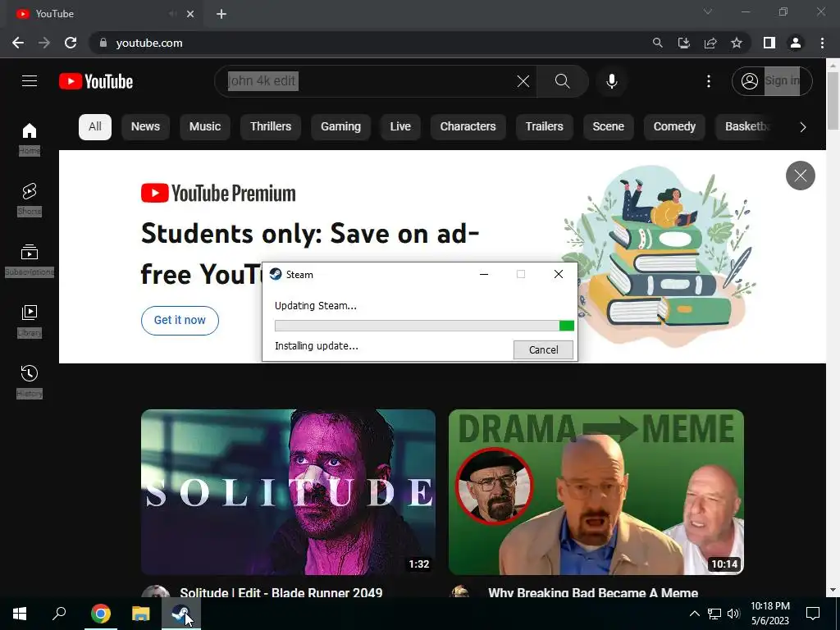Image resolution: width=840 pixels, height=630 pixels.
Task: Open YouTube settings three-dot menu
Action: pyautogui.click(x=708, y=81)
